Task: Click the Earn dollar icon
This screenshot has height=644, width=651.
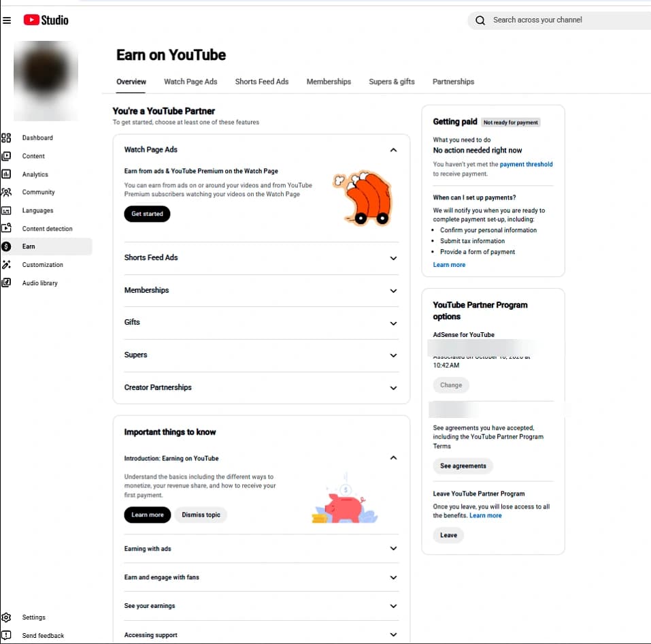Action: [6, 246]
